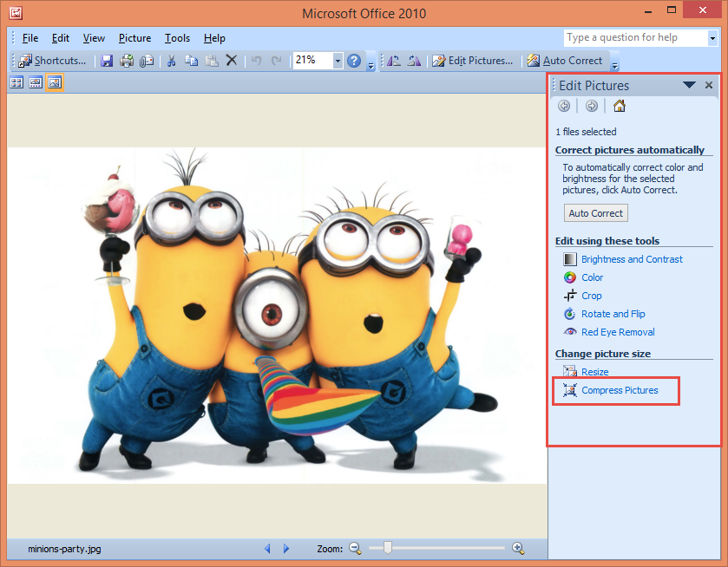The image size is (728, 567).
Task: Click the zoom out magnifier icon
Action: tap(355, 549)
